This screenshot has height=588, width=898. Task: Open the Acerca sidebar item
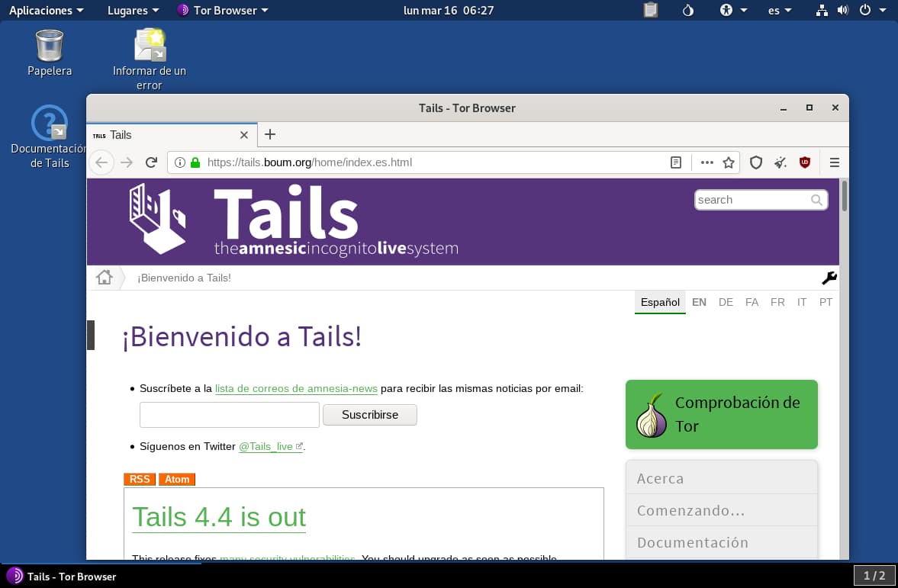[x=722, y=479]
